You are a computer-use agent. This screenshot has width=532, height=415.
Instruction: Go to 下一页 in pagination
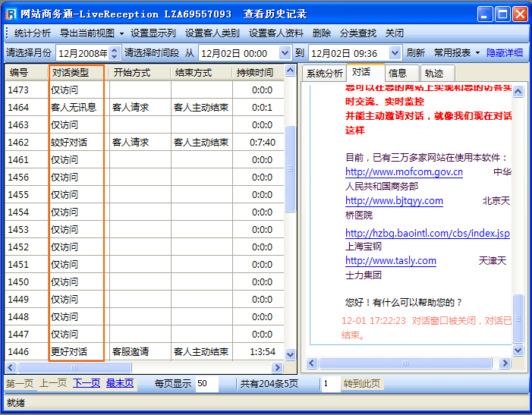point(87,383)
